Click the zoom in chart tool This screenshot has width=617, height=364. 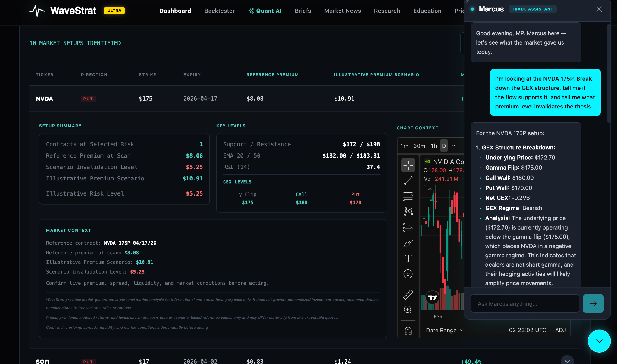click(x=408, y=310)
